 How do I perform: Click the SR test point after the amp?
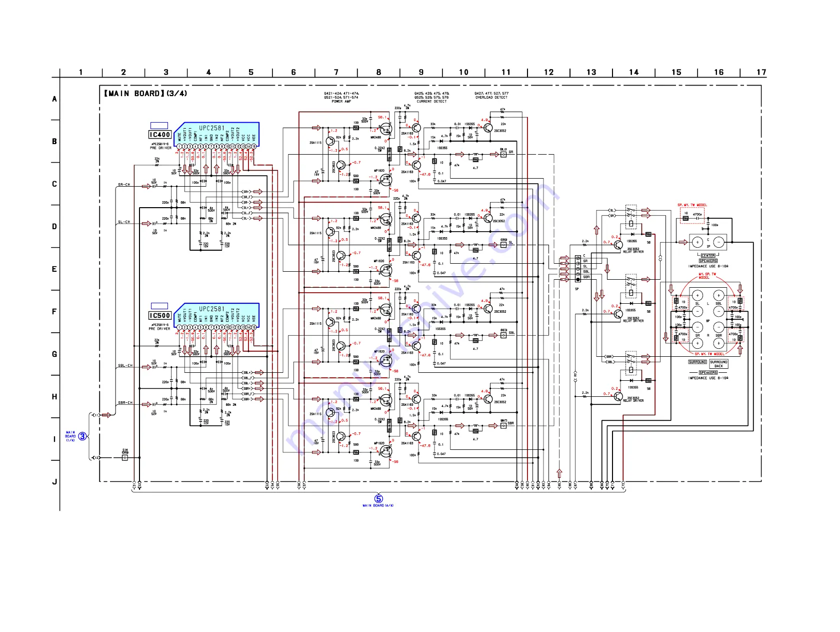[503, 154]
